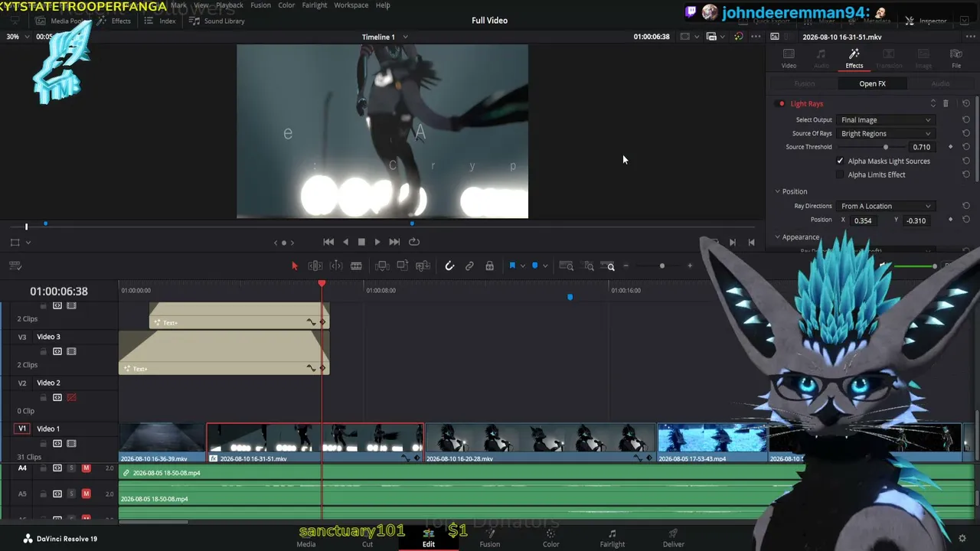Play the timeline forward

click(x=377, y=242)
